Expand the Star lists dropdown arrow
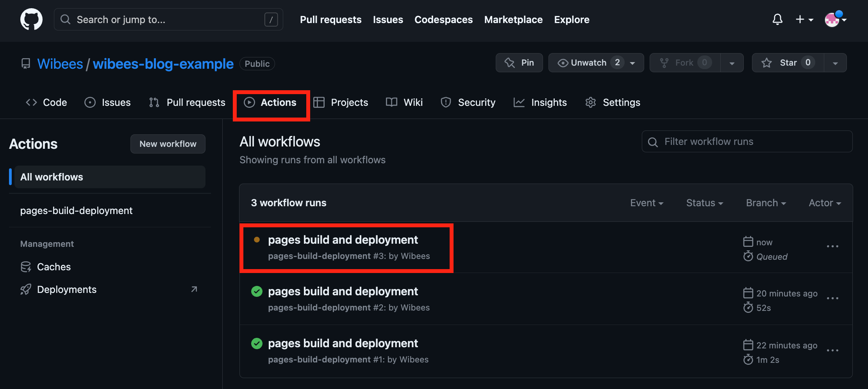This screenshot has width=868, height=389. [835, 63]
